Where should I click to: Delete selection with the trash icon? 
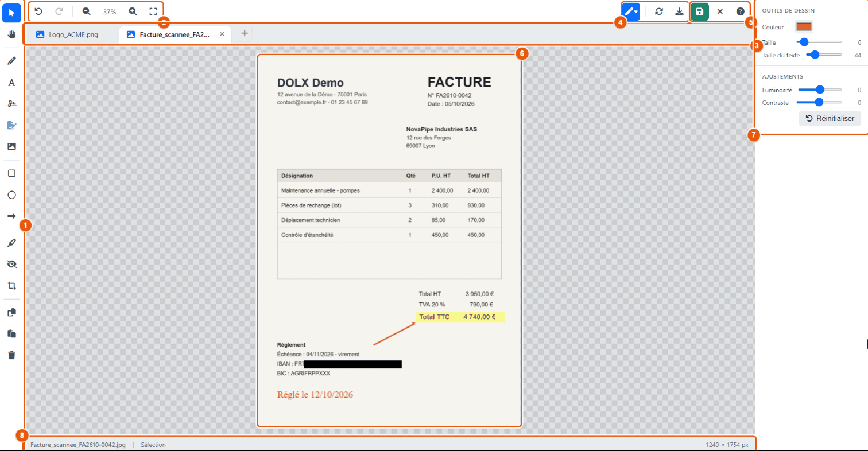click(x=11, y=355)
